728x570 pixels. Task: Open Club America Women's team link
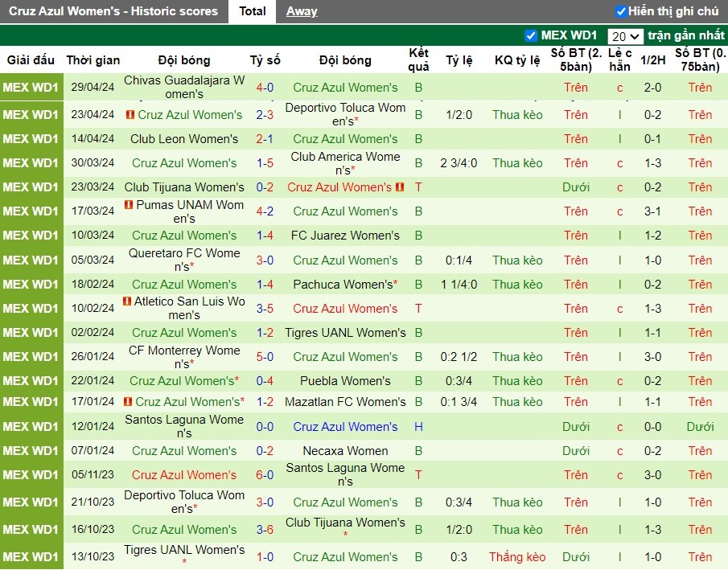click(x=345, y=163)
